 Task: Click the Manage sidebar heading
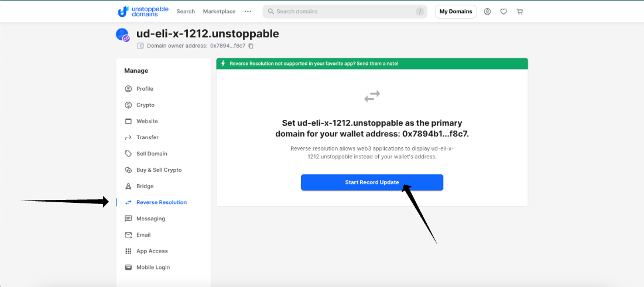click(136, 71)
